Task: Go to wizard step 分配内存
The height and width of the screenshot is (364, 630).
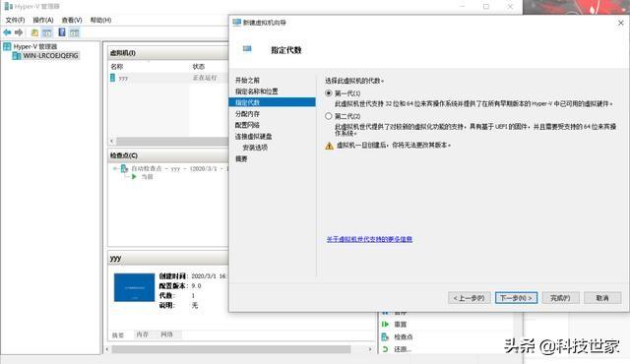Action: [x=247, y=114]
